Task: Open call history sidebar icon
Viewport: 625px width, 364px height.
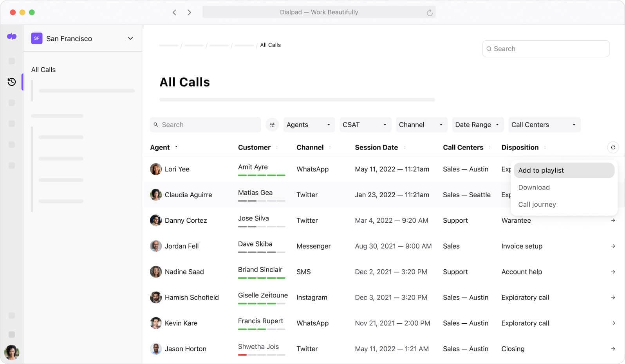Action: point(12,82)
